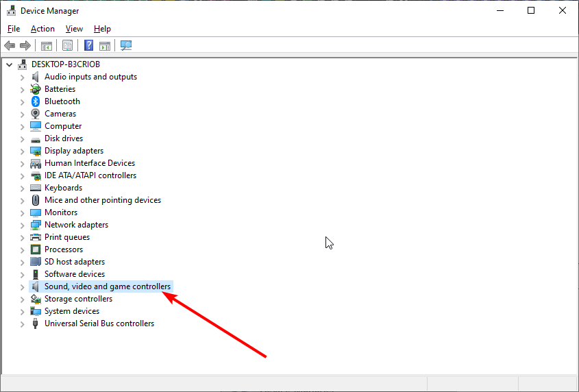The image size is (579, 392).
Task: Click Scan for hardware changes monitor icon
Action: point(126,45)
